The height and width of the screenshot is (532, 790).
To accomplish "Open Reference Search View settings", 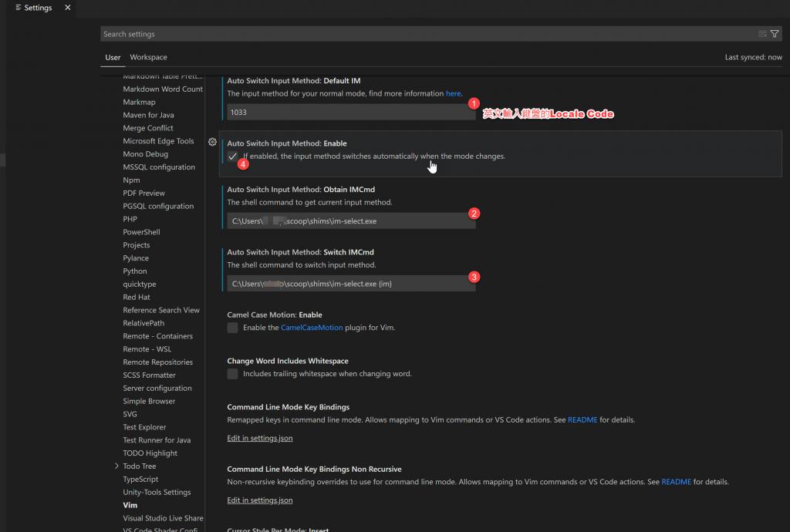I will 161,311.
